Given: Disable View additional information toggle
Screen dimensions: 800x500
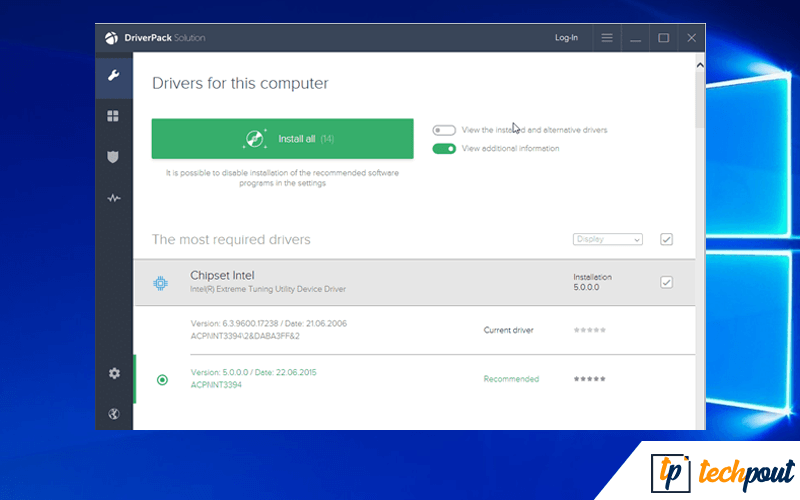Looking at the screenshot, I should [x=444, y=149].
